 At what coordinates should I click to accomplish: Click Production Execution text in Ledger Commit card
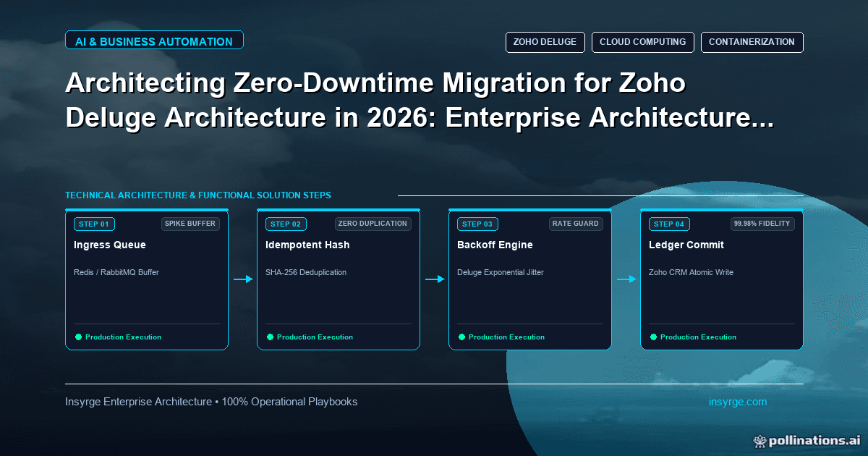point(698,337)
